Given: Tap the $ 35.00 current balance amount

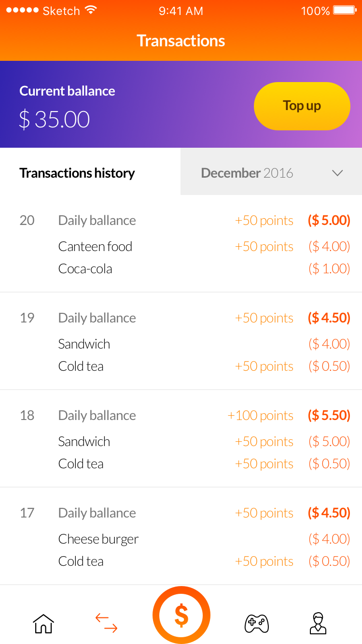Looking at the screenshot, I should [55, 119].
